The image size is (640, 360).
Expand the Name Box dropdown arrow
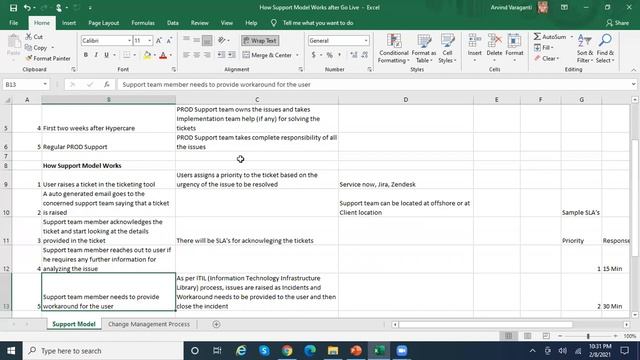coord(45,84)
